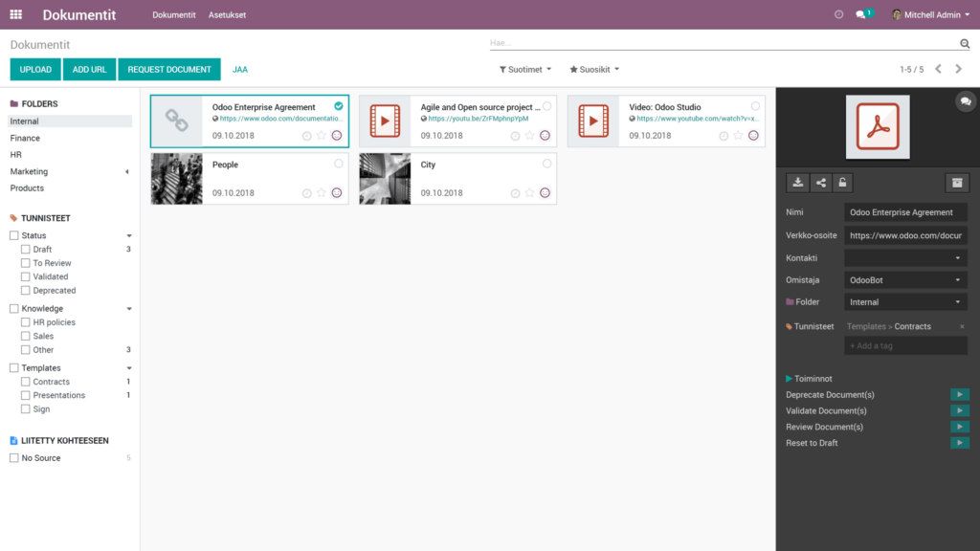Screen dimensions: 980x551
Task: Toggle the favorite star on City card
Action: pos(528,191)
